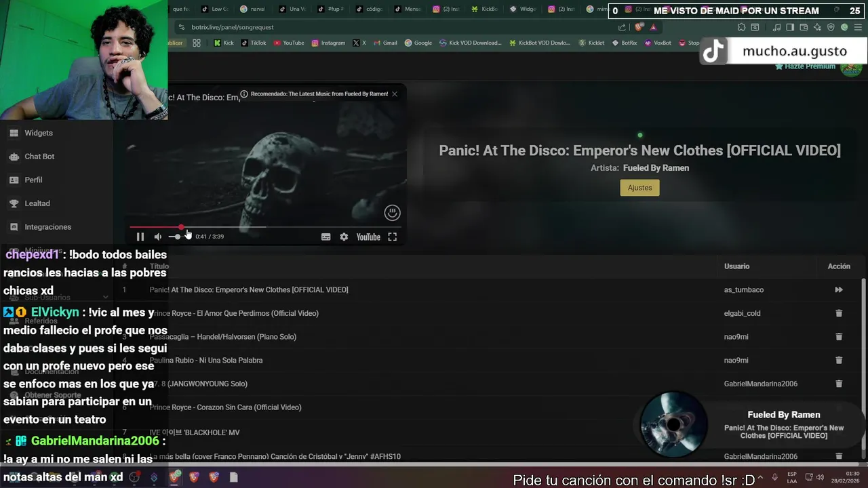Click the yellow Ajustes button
The width and height of the screenshot is (868, 488).
point(639,188)
